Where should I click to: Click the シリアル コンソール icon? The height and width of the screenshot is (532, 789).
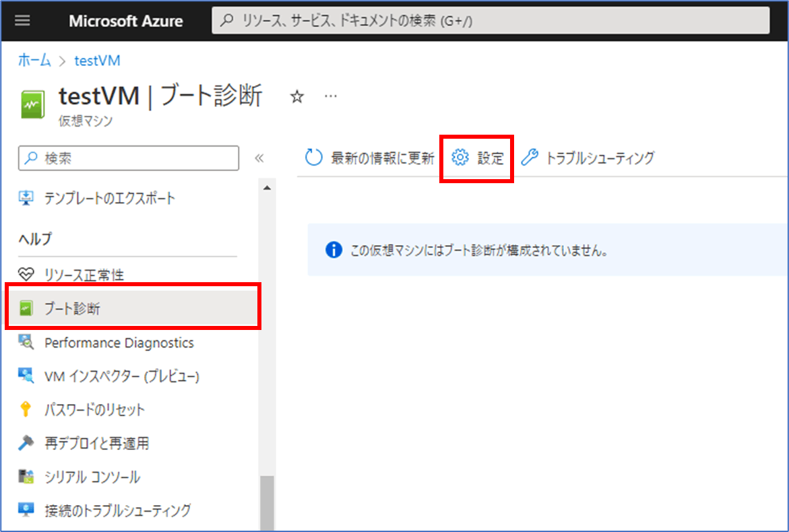(26, 476)
